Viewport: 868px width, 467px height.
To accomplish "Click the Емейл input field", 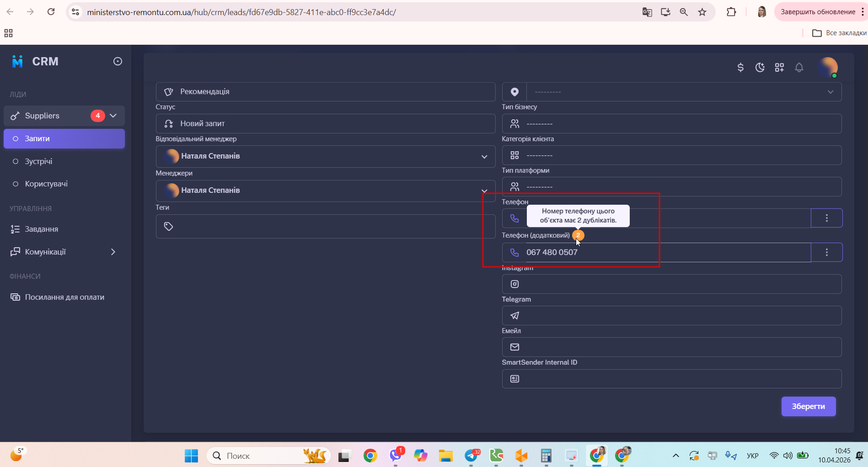I will 672,347.
